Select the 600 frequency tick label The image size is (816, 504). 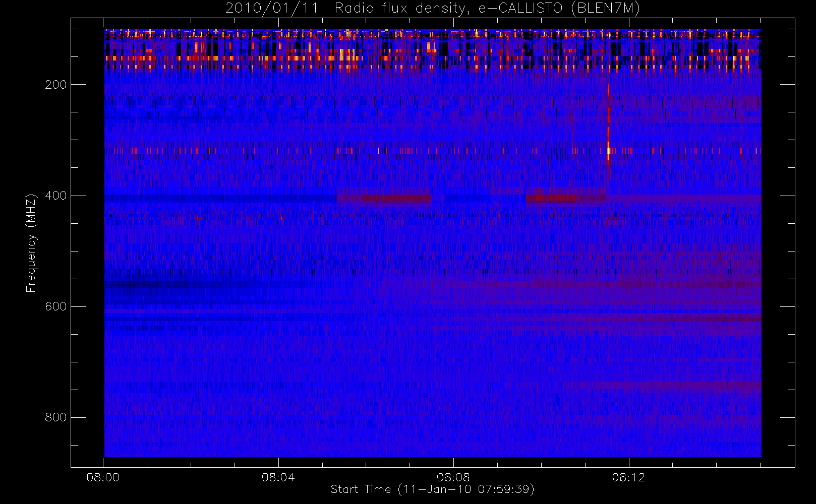pyautogui.click(x=56, y=306)
